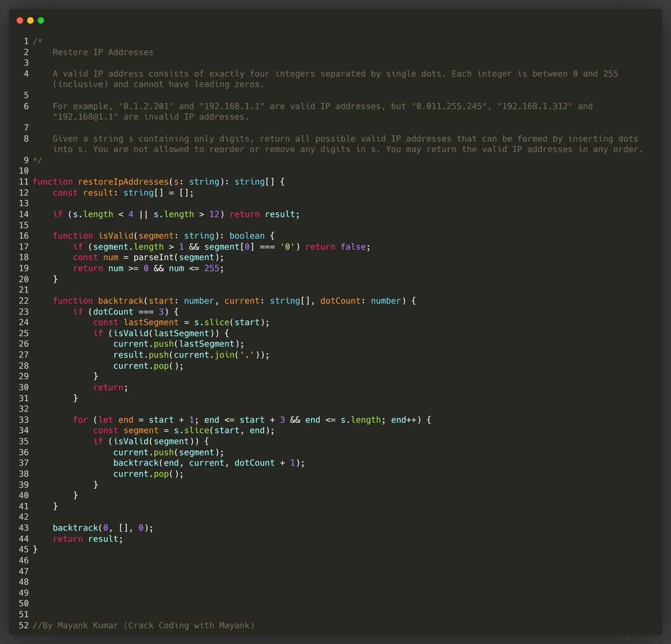Click the "By Mayank Kumar" comment on line 52
Viewport: 671px width, 644px height.
[x=144, y=626]
